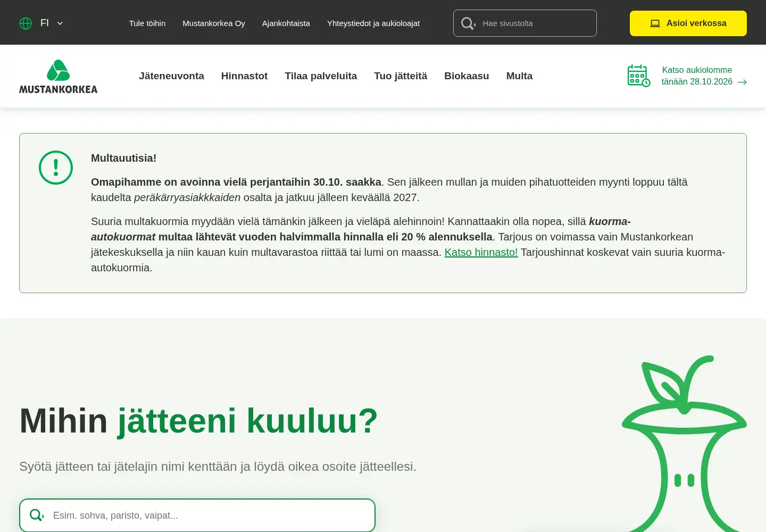Image resolution: width=766 pixels, height=532 pixels.
Task: Click the Multauutisia! heading
Action: click(x=123, y=158)
